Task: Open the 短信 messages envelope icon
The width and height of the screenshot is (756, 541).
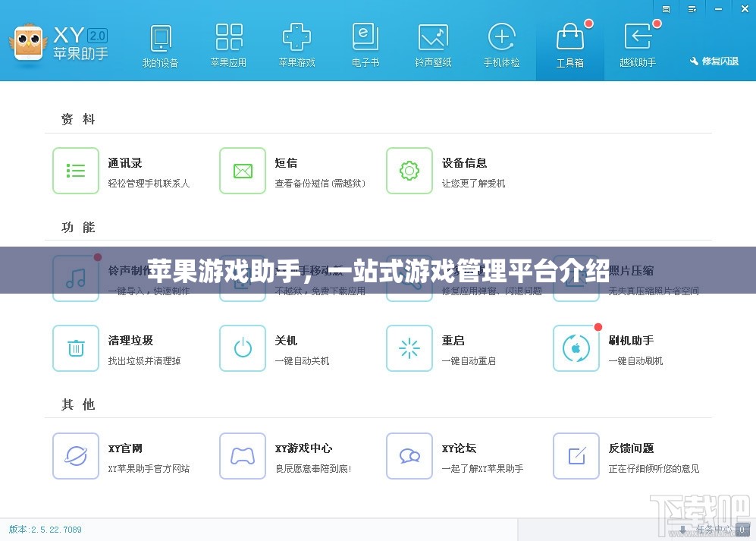Action: [243, 171]
